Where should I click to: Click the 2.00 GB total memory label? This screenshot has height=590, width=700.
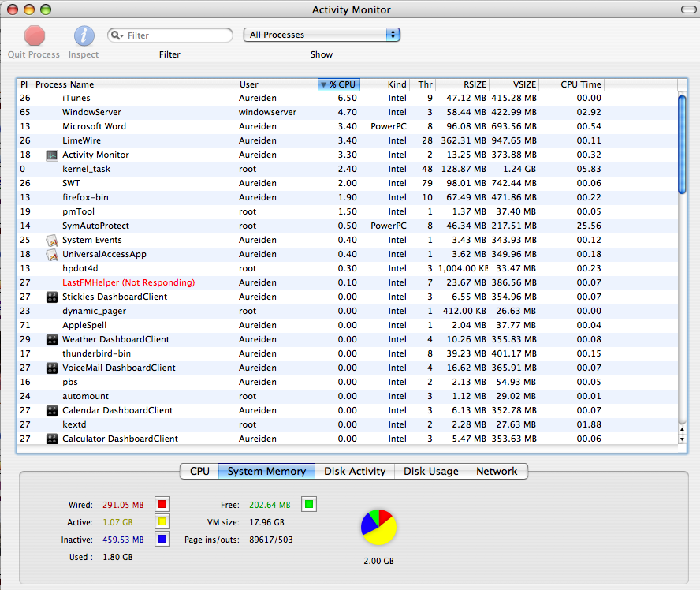tap(378, 561)
